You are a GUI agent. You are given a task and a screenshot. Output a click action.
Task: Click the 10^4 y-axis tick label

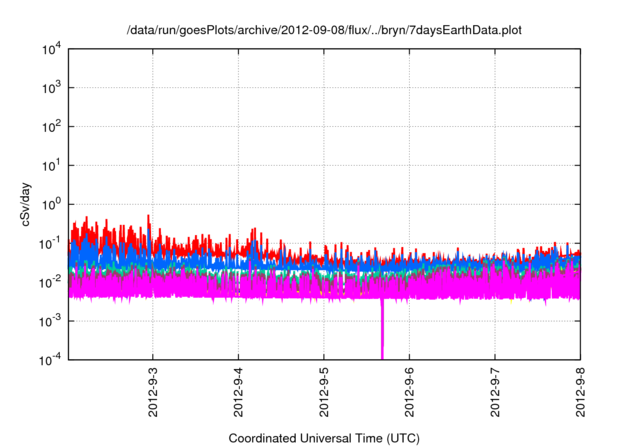click(51, 49)
